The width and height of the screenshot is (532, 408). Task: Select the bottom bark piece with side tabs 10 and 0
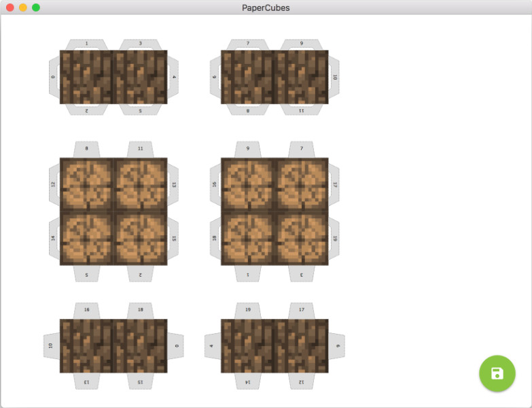113,346
